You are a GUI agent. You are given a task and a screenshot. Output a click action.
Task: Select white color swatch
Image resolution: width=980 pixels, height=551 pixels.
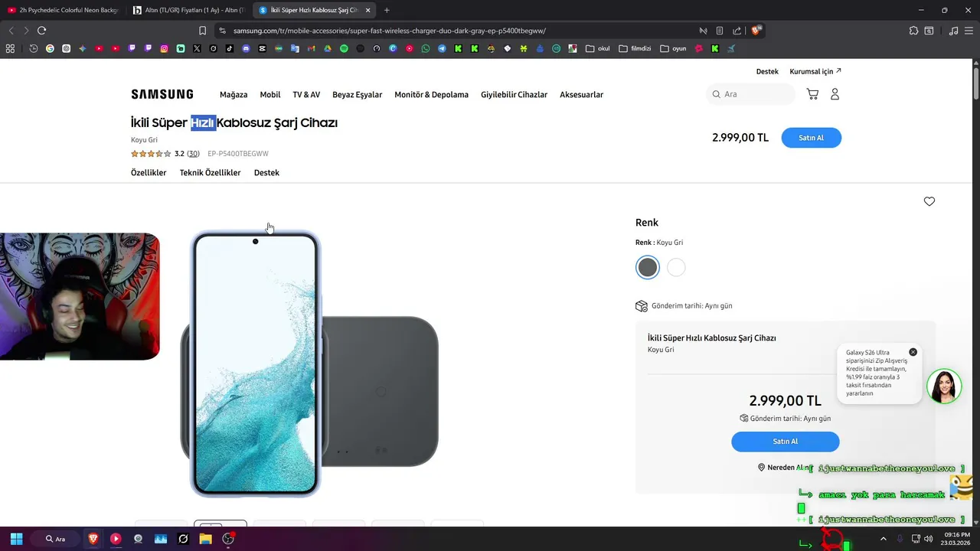(x=676, y=267)
